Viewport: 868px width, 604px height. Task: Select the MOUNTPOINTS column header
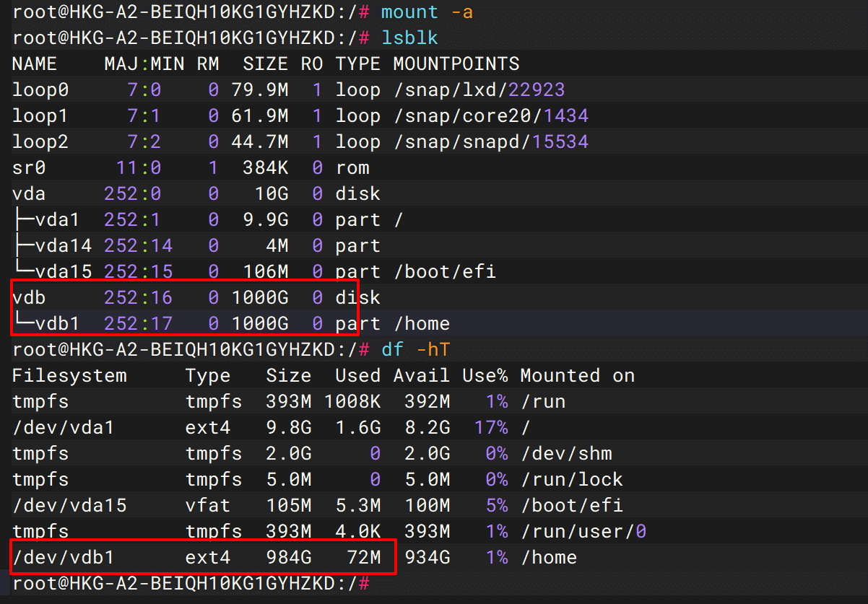tap(456, 64)
